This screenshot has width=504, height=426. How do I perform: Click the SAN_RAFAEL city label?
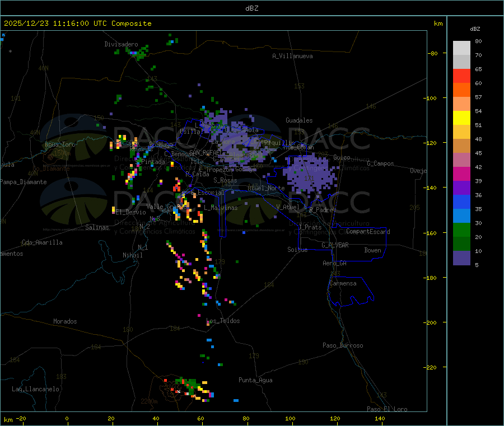click(206, 152)
